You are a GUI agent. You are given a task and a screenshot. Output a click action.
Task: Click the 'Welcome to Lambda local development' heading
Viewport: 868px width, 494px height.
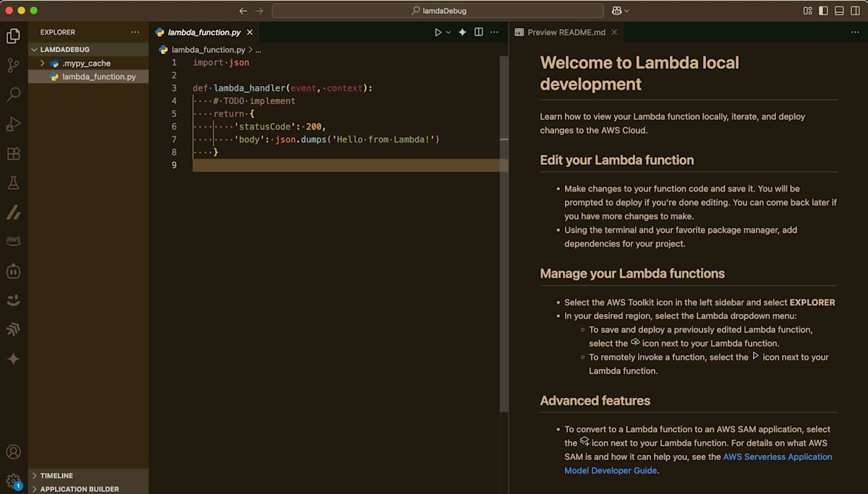pos(639,73)
